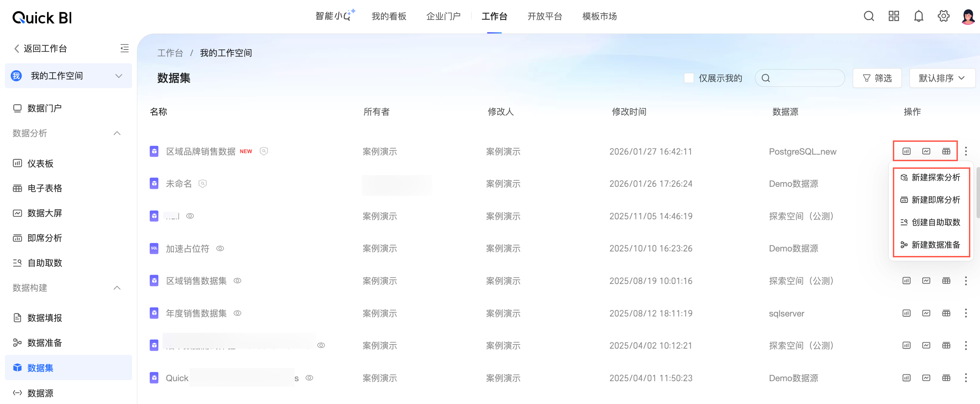Toggle eye icon beside 区域销售数据集
980x404 pixels.
click(237, 281)
